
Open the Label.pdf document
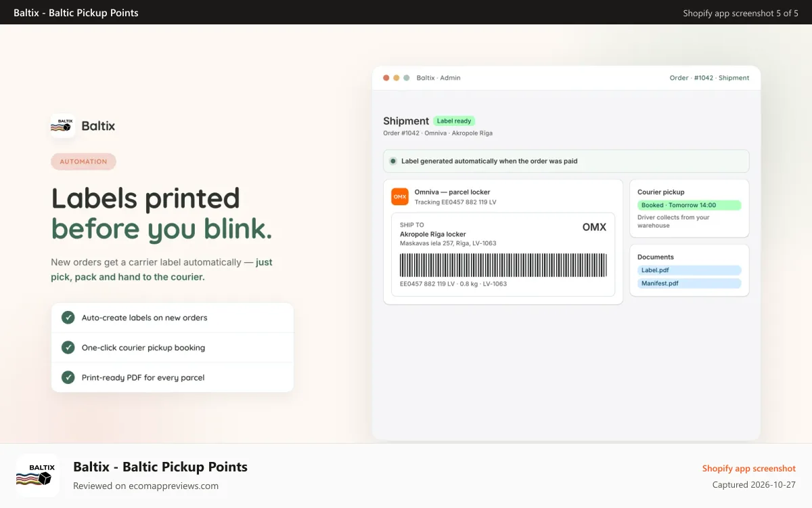pyautogui.click(x=690, y=270)
